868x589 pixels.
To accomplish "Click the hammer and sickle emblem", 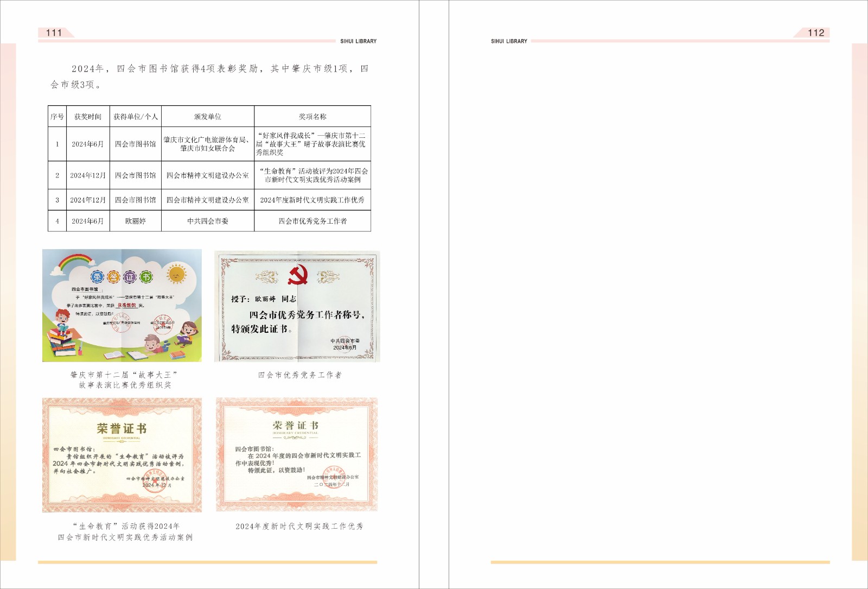I will click(297, 276).
